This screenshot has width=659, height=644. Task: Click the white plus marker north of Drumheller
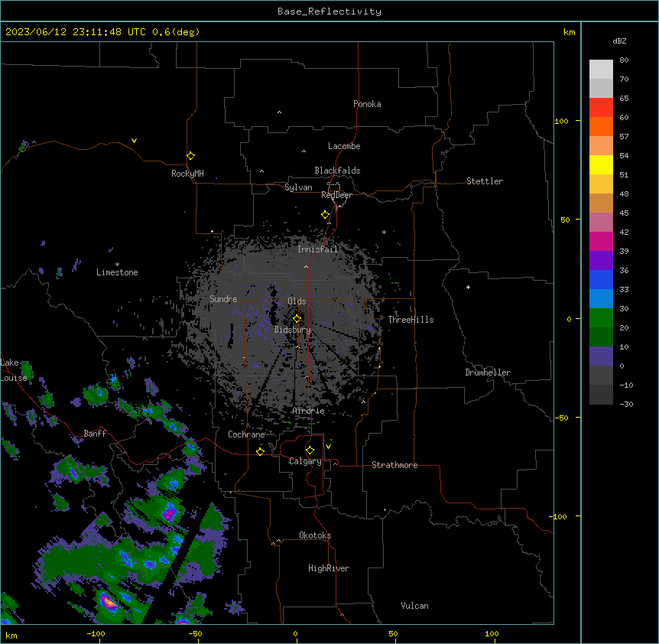coord(468,287)
